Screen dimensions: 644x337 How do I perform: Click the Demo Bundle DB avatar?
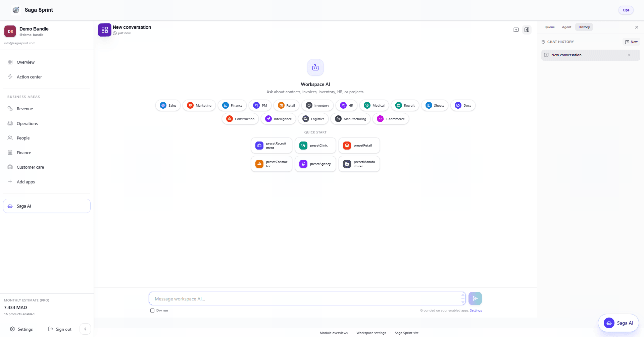(10, 31)
